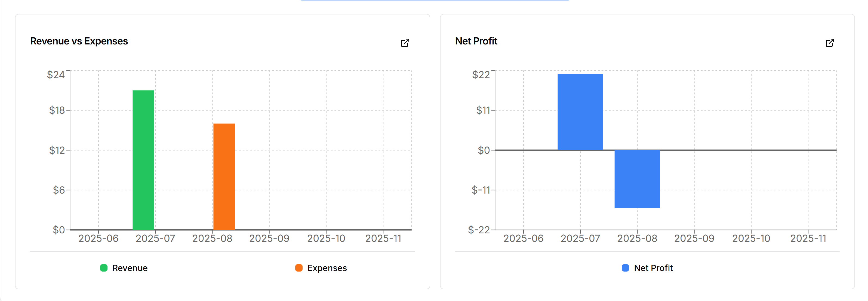Click the $-11 y-axis label
868x301 pixels.
481,190
